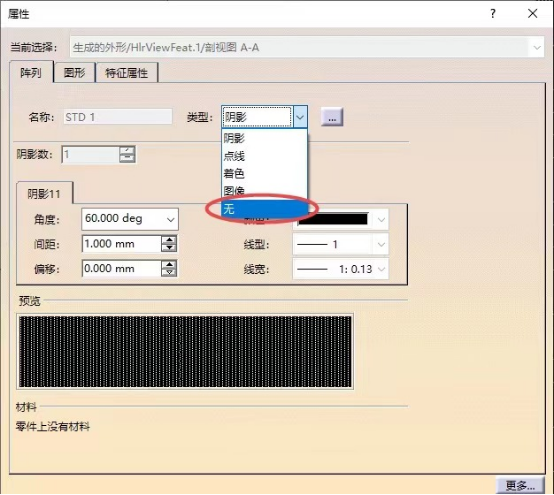The width and height of the screenshot is (554, 495).
Task: Collapse the 类型 dropdown arrow
Action: point(300,117)
